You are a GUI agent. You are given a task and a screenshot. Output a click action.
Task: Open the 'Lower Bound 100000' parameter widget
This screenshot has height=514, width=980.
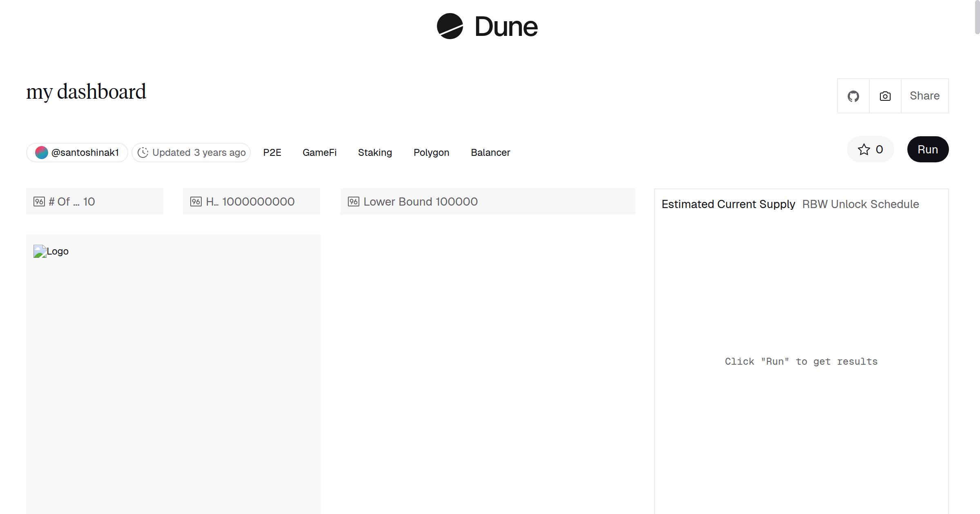click(x=421, y=201)
